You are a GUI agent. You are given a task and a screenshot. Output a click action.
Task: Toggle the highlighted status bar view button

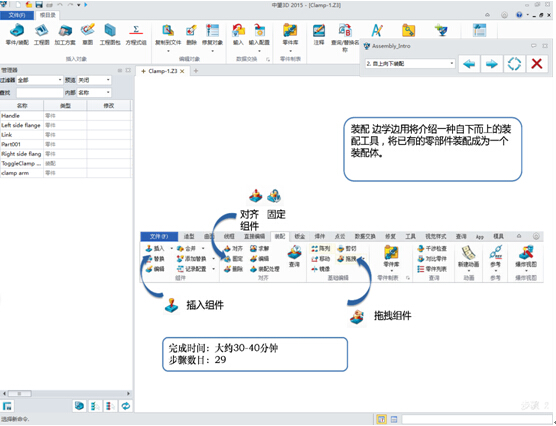point(381,420)
